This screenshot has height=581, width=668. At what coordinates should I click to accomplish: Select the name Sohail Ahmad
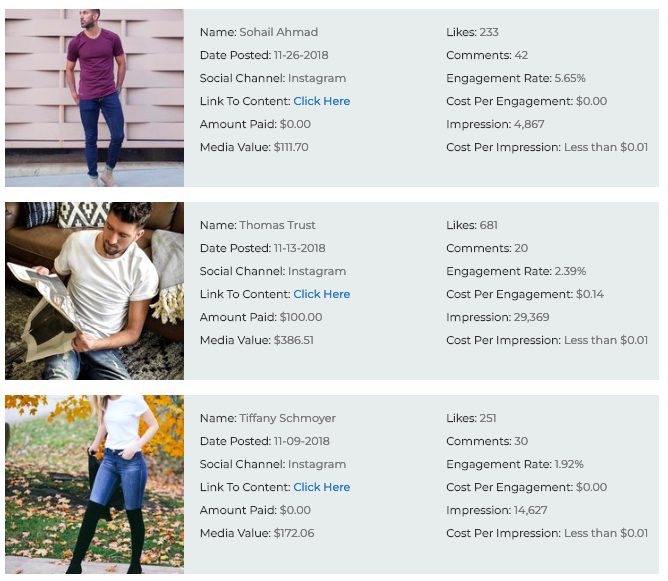click(279, 32)
